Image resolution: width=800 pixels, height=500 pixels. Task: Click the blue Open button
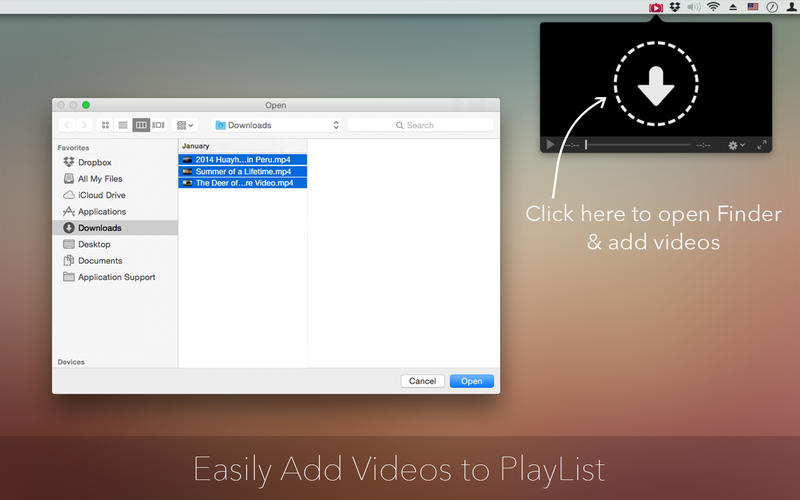471,381
